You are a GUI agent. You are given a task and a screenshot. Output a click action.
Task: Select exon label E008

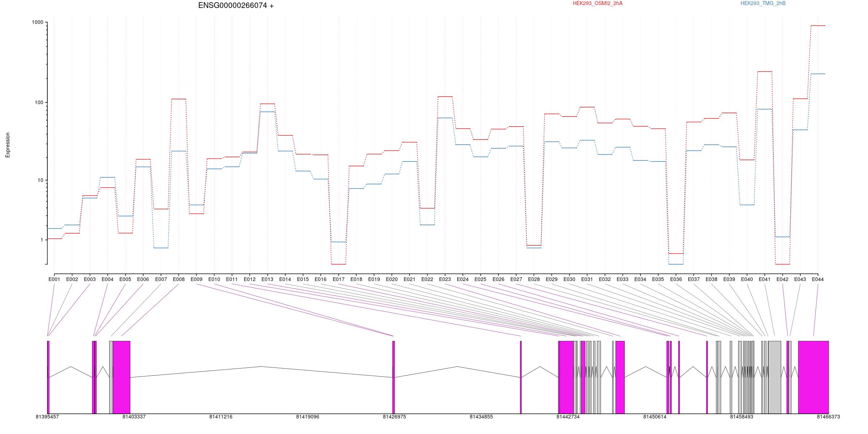point(179,279)
